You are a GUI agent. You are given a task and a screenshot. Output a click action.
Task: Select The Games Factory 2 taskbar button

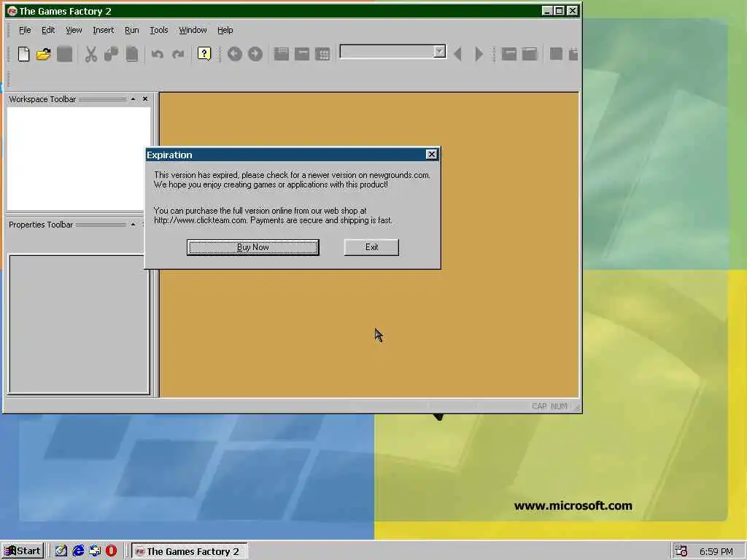pyautogui.click(x=189, y=551)
